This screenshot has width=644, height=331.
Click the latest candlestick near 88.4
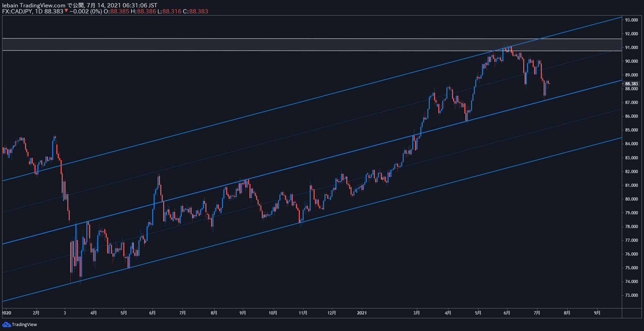[x=549, y=84]
